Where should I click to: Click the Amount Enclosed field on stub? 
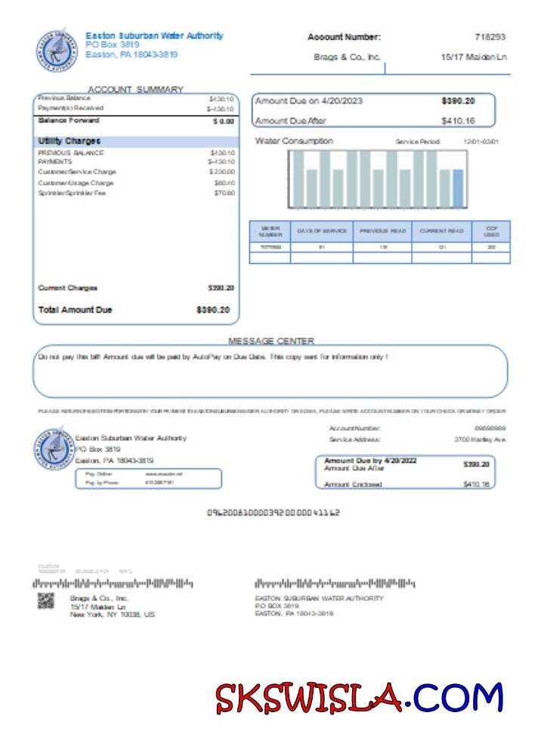coord(405,484)
